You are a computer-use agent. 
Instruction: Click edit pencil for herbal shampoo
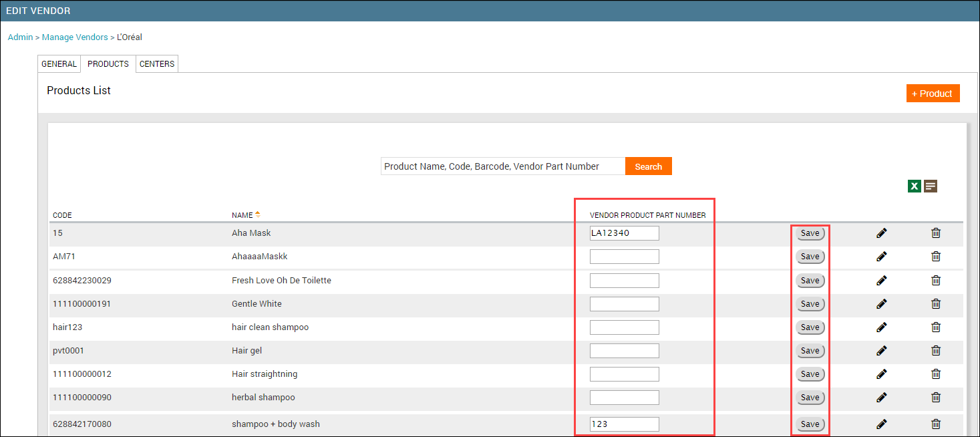(x=881, y=397)
